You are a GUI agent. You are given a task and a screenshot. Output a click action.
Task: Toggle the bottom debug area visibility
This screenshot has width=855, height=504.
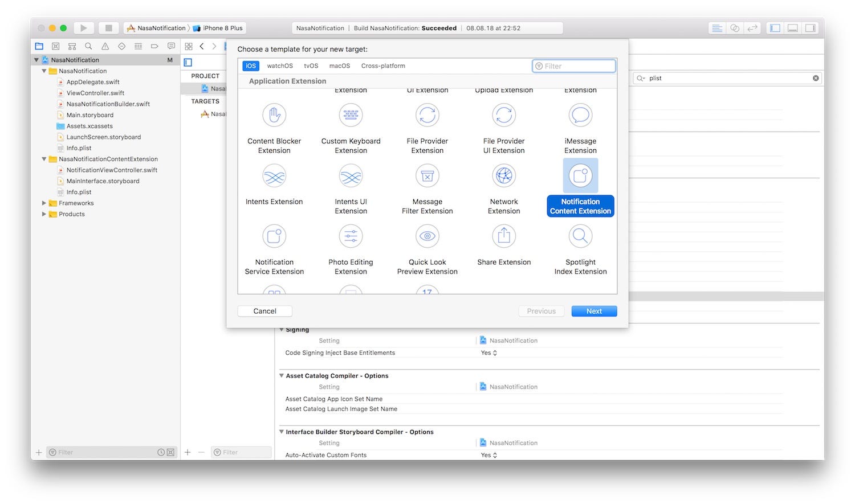point(792,28)
